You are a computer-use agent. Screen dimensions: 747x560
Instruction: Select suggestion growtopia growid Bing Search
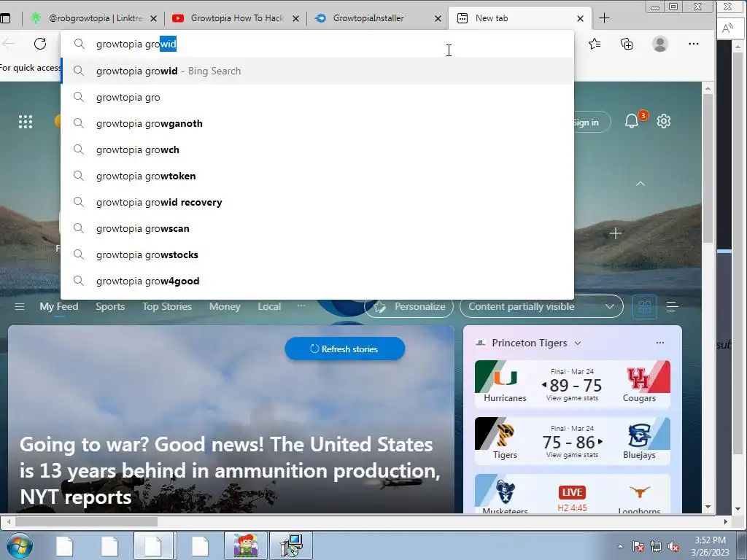click(317, 71)
